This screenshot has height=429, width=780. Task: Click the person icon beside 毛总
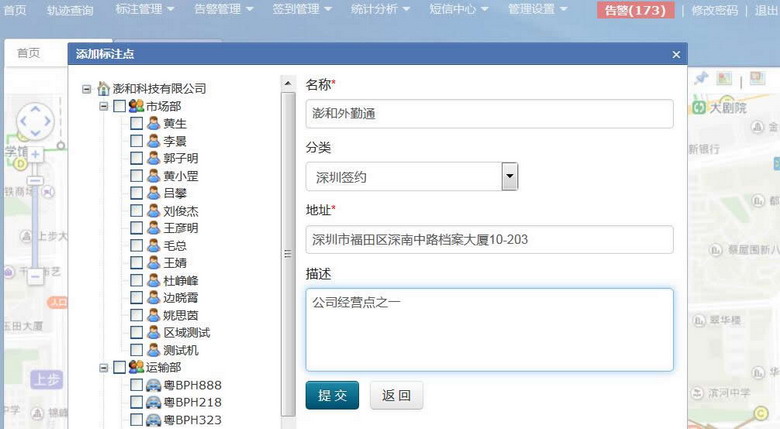(153, 245)
